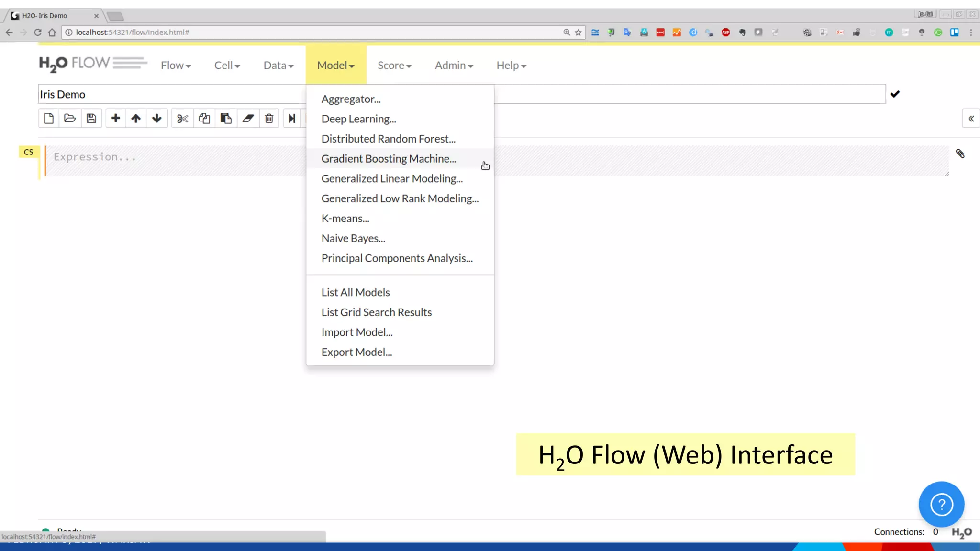Viewport: 980px width, 551px height.
Task: Save the flow with the floppy disk icon
Action: (91, 118)
